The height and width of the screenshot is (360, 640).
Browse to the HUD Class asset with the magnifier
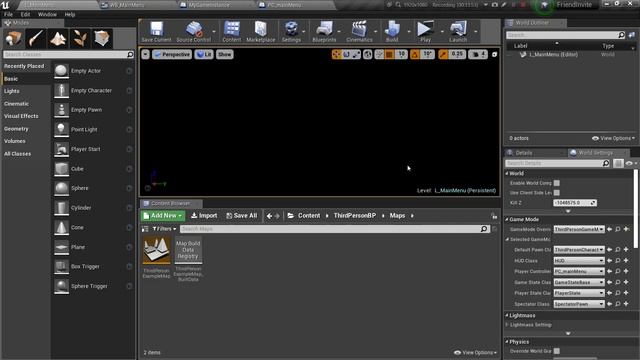(x=618, y=260)
